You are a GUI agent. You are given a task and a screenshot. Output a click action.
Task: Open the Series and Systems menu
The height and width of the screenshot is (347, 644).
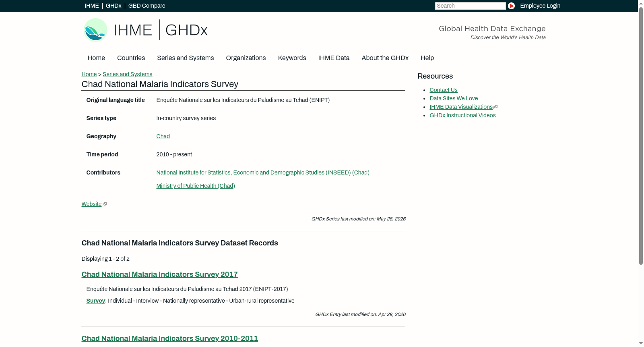point(185,58)
